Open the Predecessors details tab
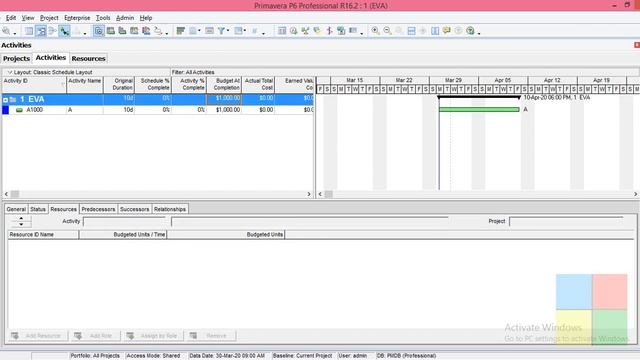This screenshot has height=360, width=640. pos(98,209)
